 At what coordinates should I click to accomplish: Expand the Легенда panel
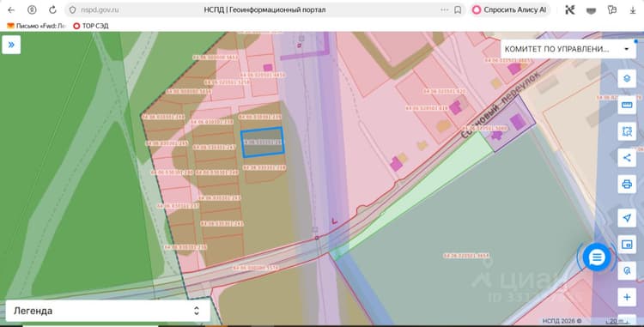108,311
